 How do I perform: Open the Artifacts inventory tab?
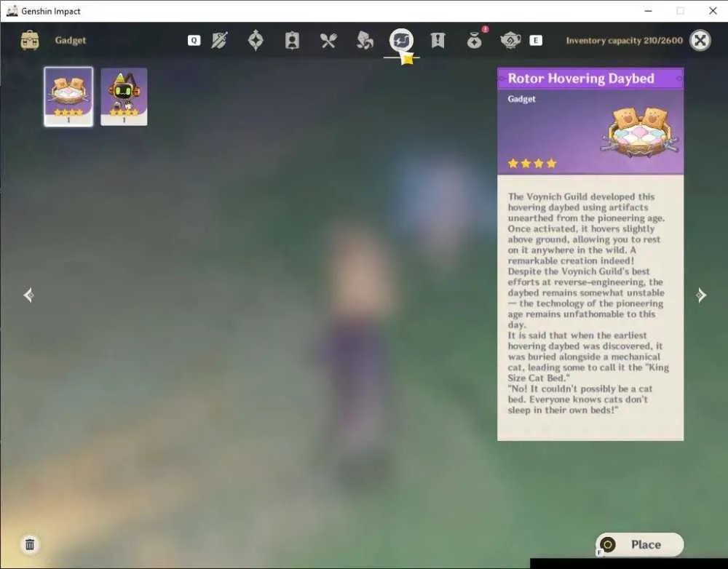[x=256, y=40]
